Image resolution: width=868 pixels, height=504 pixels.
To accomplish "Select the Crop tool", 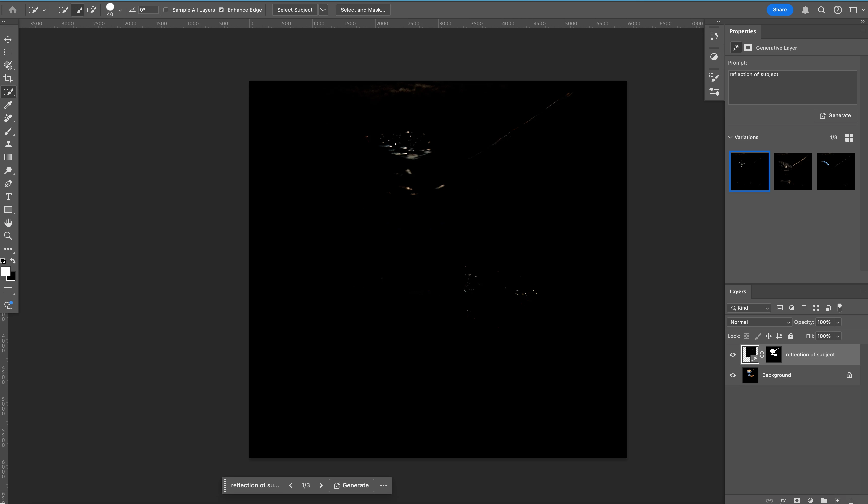I will 8,79.
